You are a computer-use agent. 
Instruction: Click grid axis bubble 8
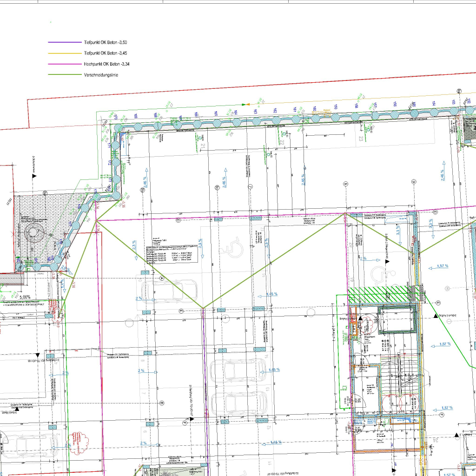click(x=345, y=184)
